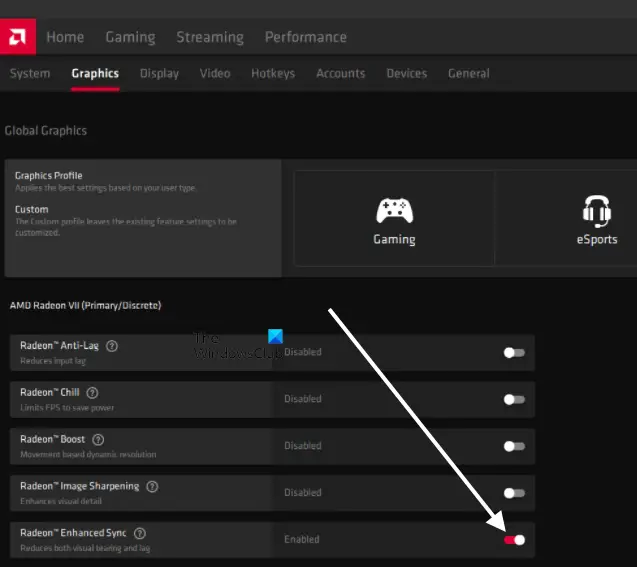
Task: Open help for Radeon Enhanced Sync
Action: pyautogui.click(x=140, y=533)
